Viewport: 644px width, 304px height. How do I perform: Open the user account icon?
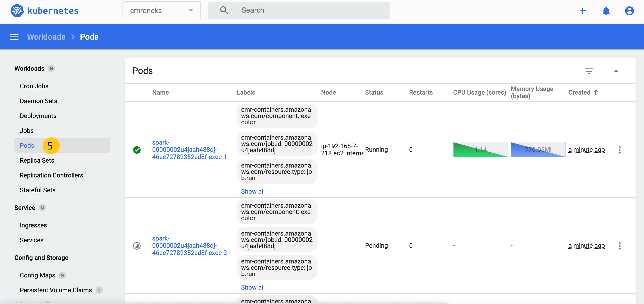coord(629,11)
